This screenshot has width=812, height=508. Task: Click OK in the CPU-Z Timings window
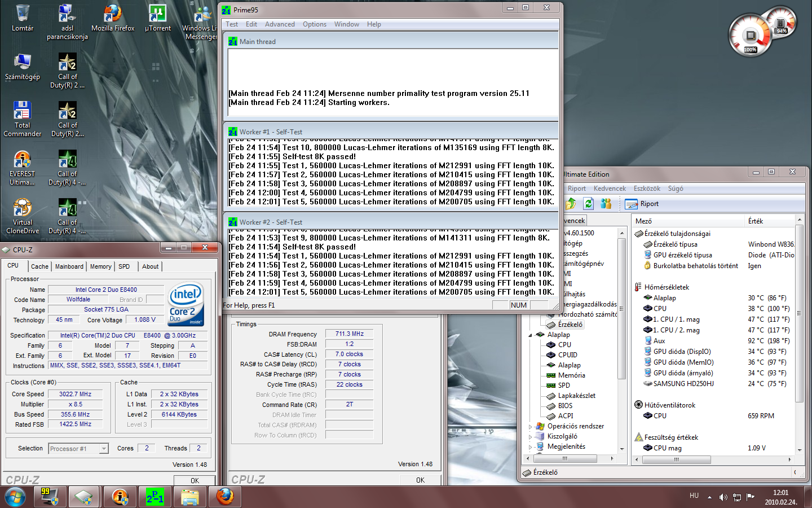coord(420,480)
